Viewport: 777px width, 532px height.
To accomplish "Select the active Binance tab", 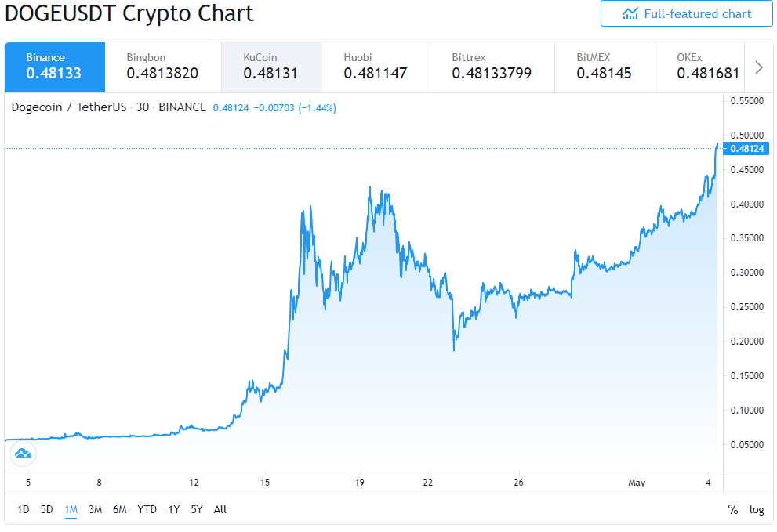I will 54,67.
